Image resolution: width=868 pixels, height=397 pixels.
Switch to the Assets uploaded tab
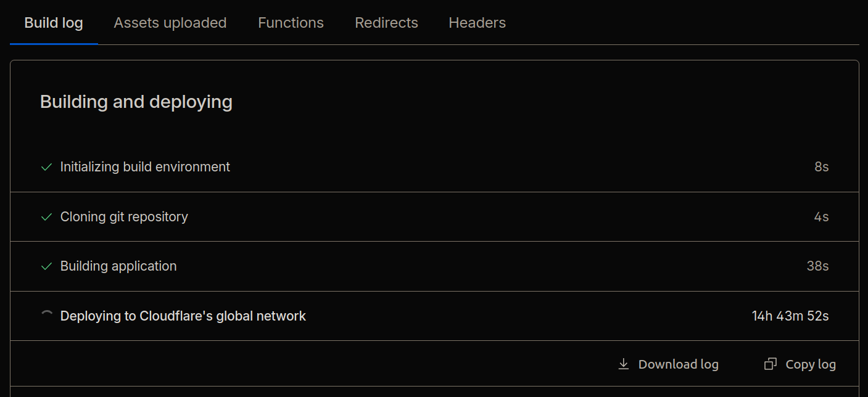click(170, 23)
